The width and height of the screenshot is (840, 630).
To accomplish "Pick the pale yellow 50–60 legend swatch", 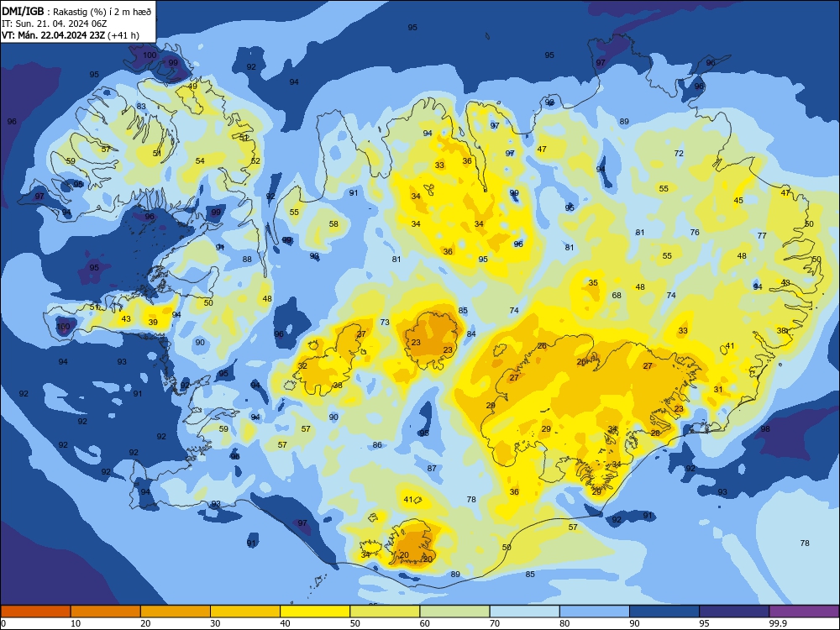I will [385, 612].
